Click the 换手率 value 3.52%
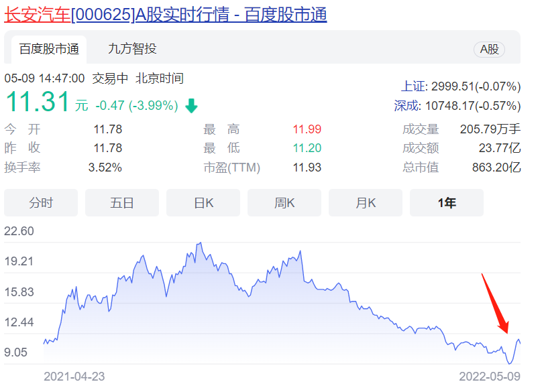 click(105, 168)
